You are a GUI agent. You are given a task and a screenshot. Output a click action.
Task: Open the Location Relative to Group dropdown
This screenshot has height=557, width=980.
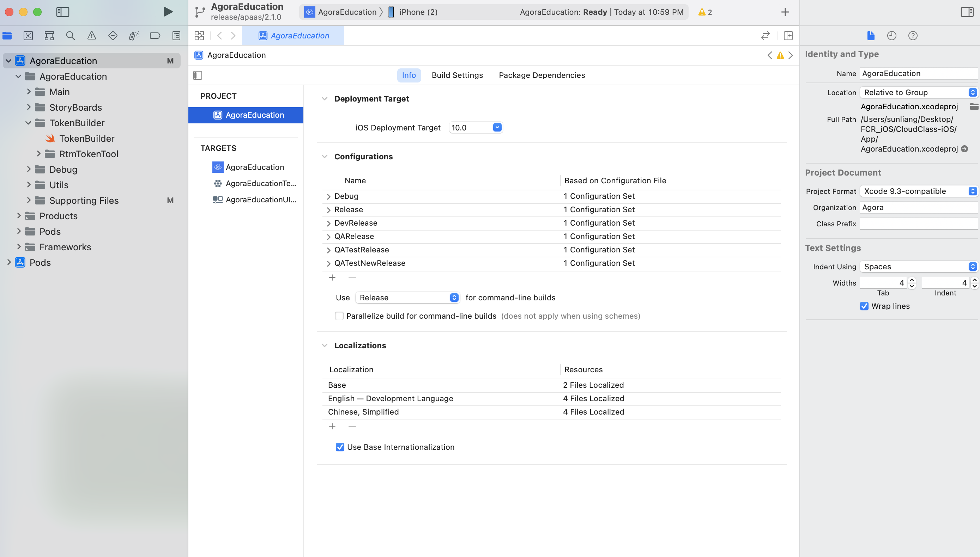919,92
